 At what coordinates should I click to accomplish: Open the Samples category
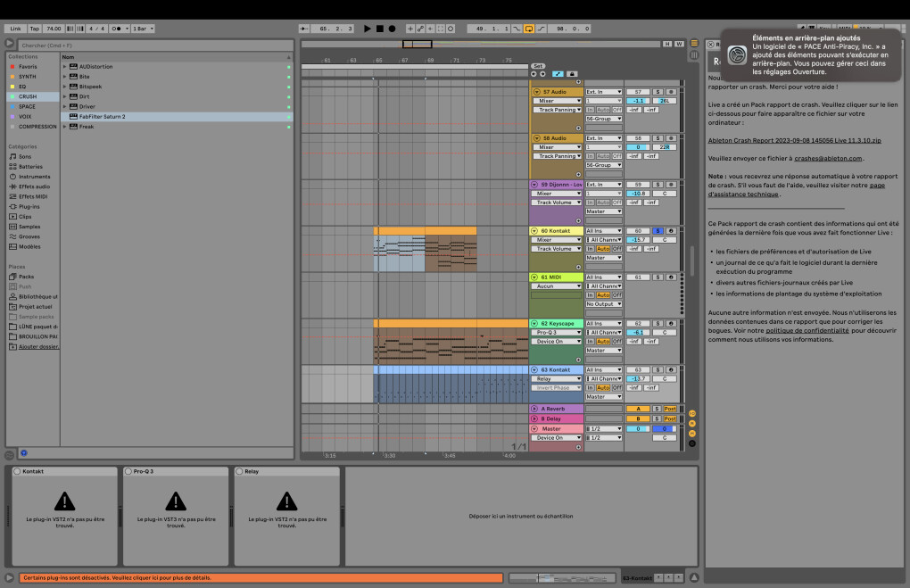[29, 227]
